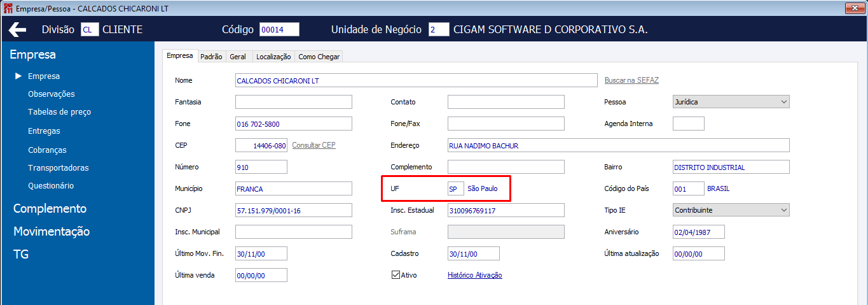Click the Complemento input field

tap(506, 167)
